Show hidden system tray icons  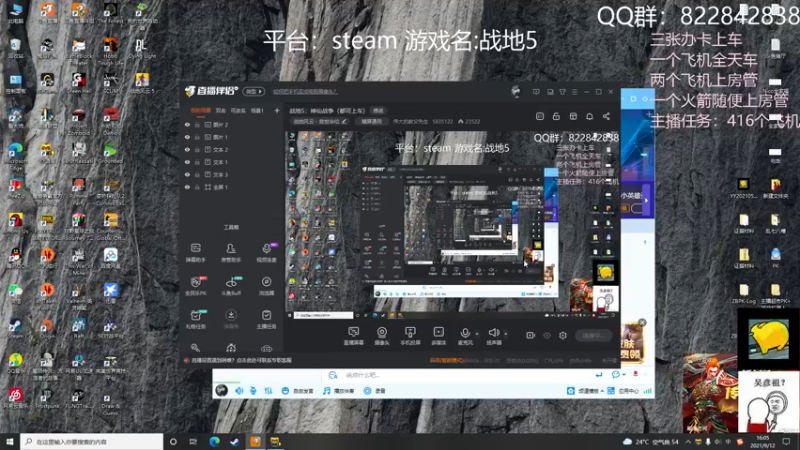click(x=688, y=441)
